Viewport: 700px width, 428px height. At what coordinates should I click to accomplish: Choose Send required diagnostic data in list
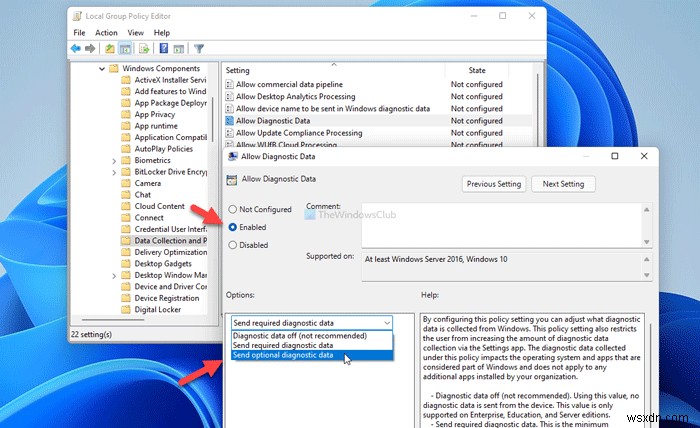[312, 345]
